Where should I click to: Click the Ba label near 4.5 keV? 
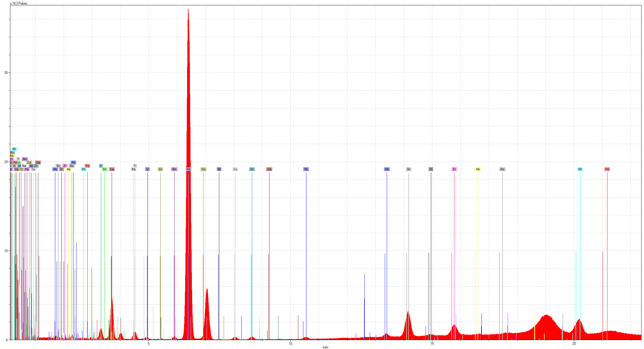point(133,169)
